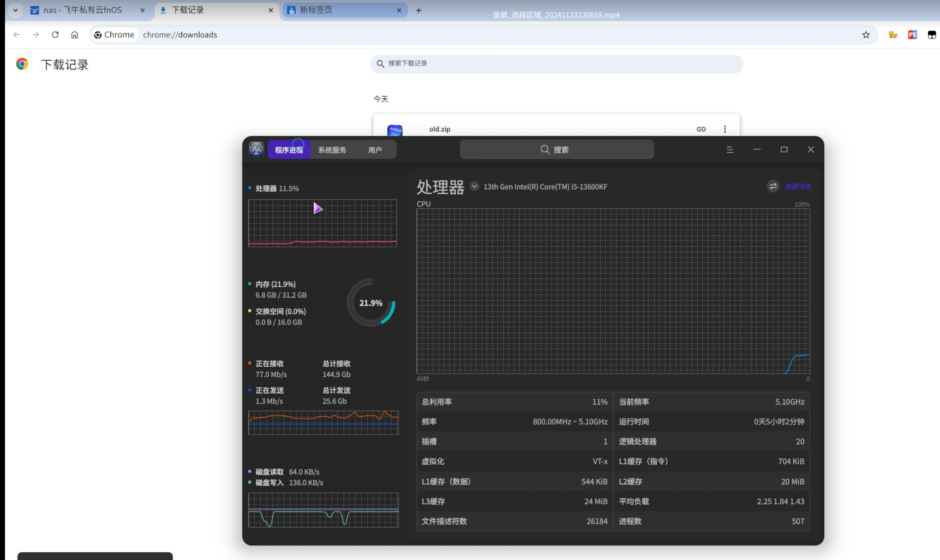Click the system monitor app logo icon
The height and width of the screenshot is (560, 940).
tap(256, 149)
